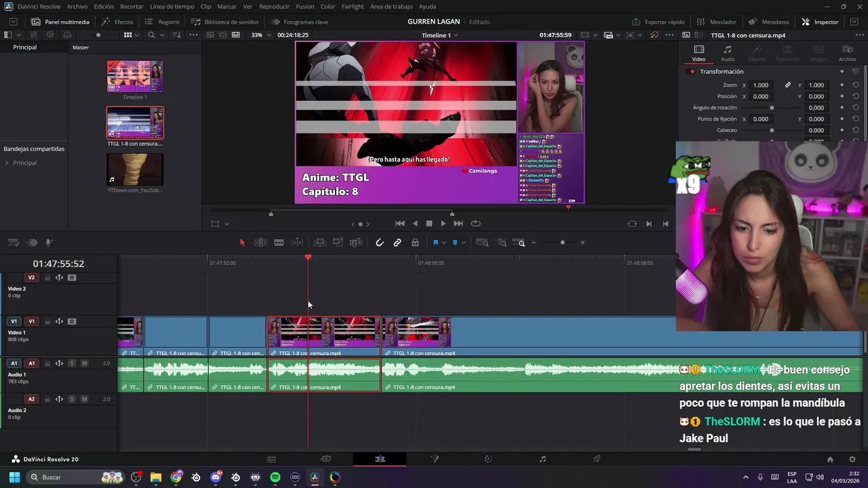Click the Custom Zoom icon
This screenshot has width=868, height=488.
point(519,243)
